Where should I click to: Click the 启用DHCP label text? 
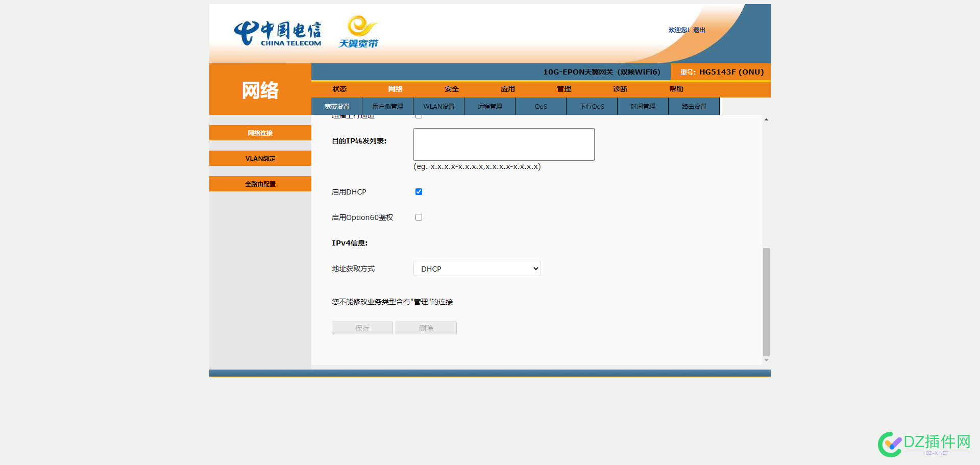click(x=349, y=192)
